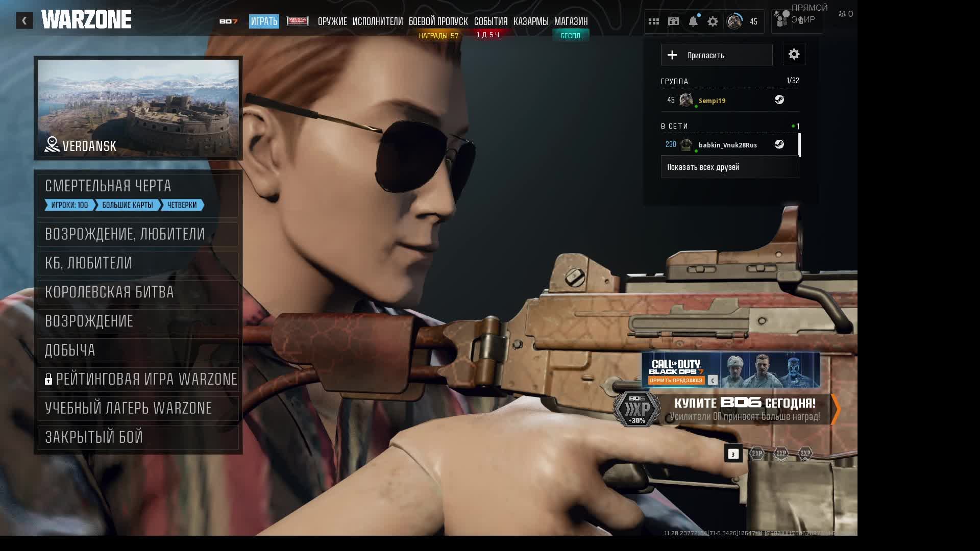Viewport: 980px width, 551px height.
Task: Click the friends list scrollbar handle
Action: coord(799,145)
